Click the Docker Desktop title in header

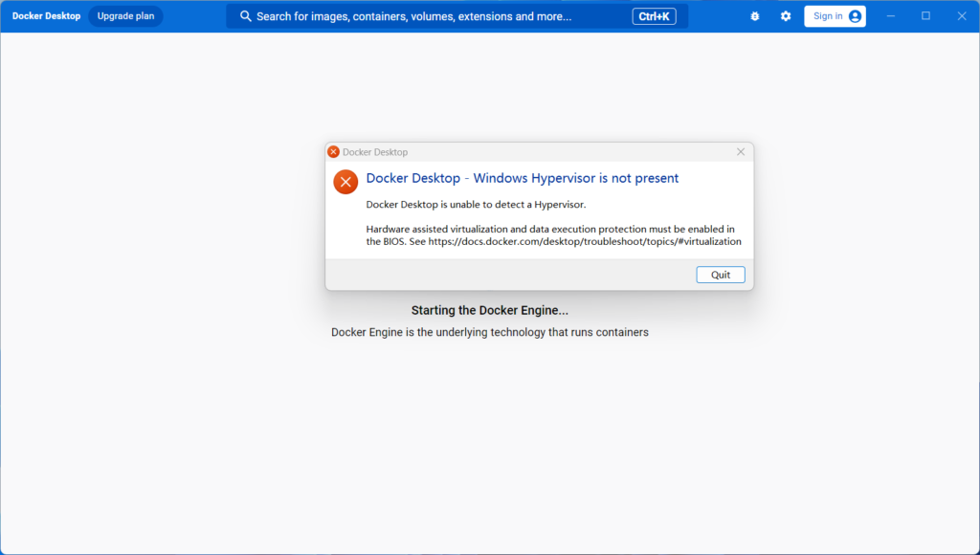coord(46,16)
